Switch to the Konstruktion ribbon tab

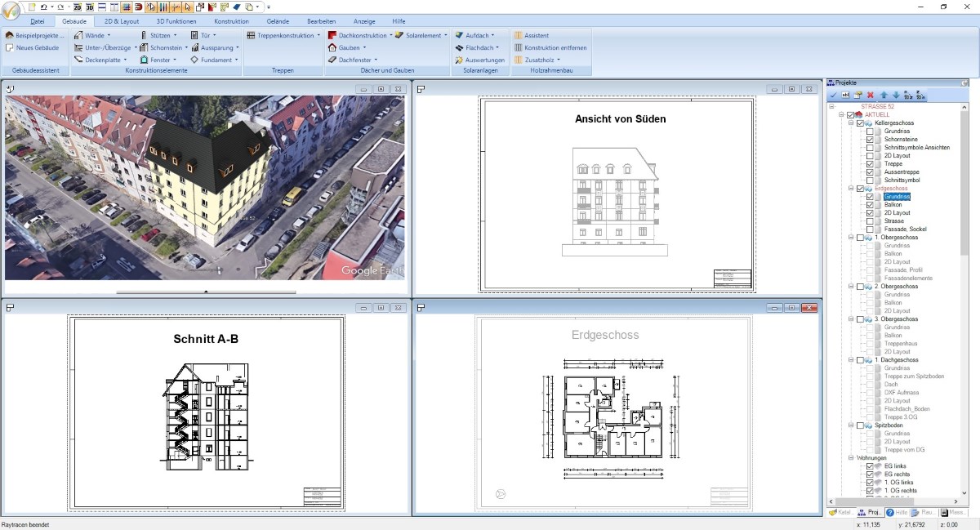tap(232, 21)
